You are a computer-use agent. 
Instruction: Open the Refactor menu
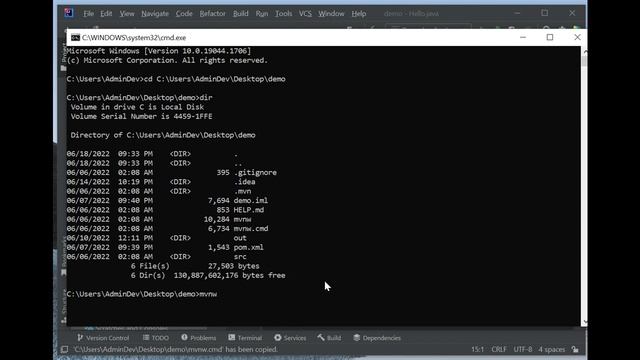212,13
